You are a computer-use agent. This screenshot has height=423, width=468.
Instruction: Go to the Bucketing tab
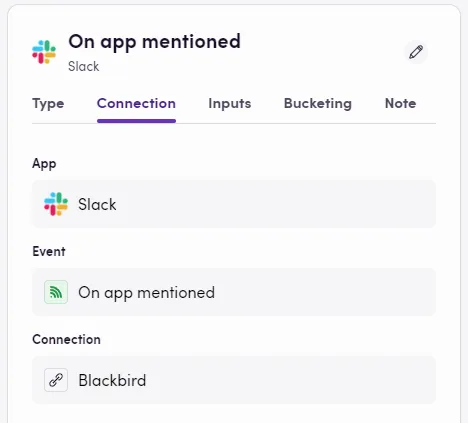coord(318,104)
